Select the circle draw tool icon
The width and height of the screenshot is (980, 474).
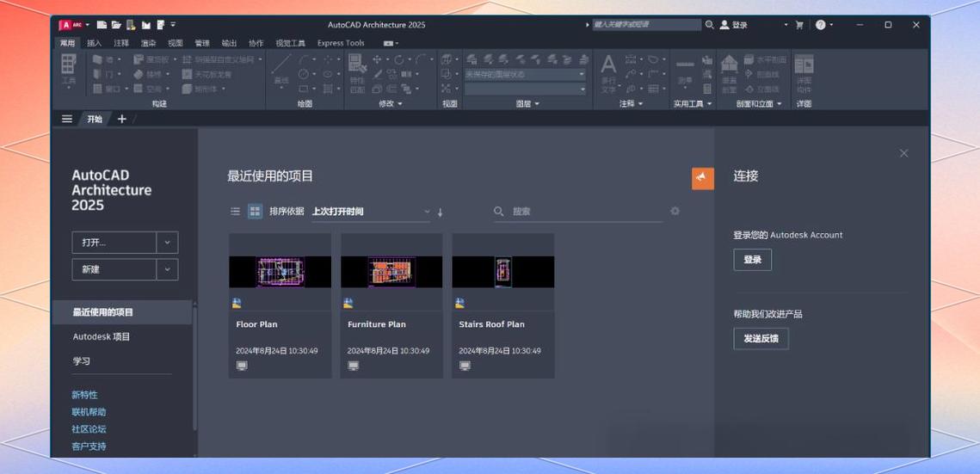pos(303,74)
